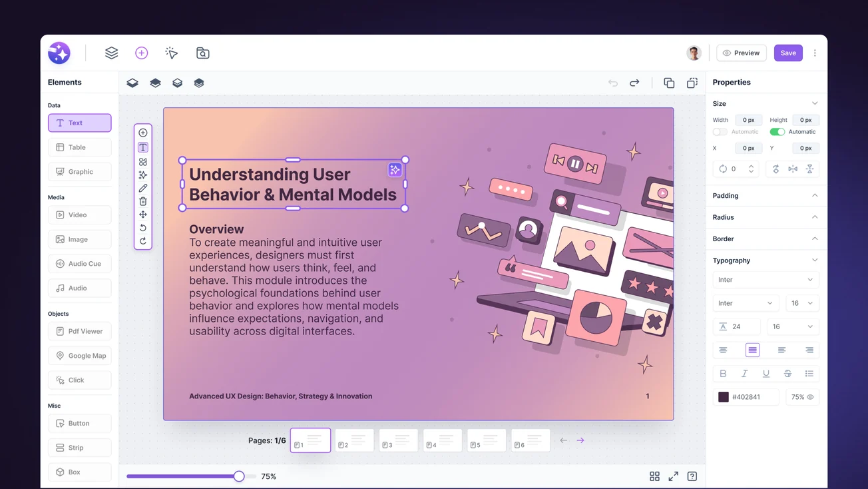Open the page 3 thumbnail

(399, 440)
